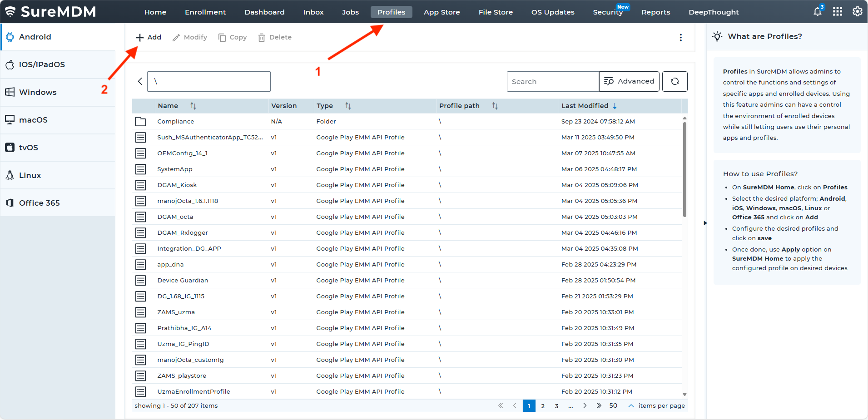Click the Copy icon in toolbar
The height and width of the screenshot is (420, 868).
pos(222,38)
